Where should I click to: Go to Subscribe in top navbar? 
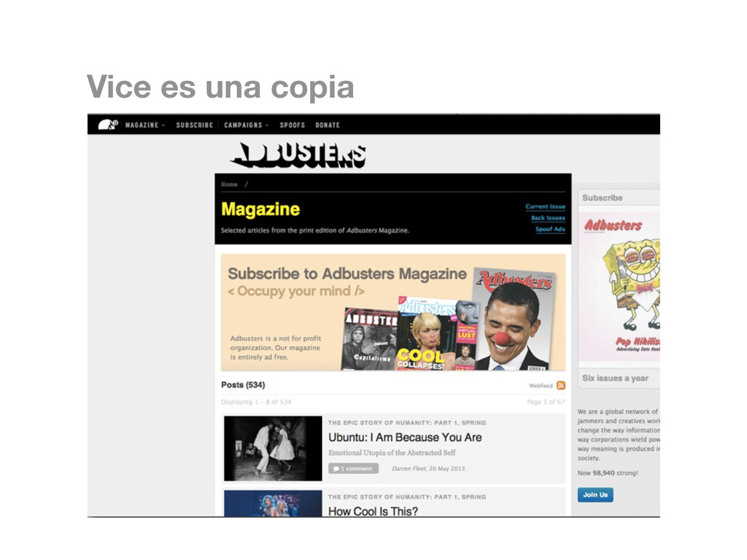coord(194,125)
